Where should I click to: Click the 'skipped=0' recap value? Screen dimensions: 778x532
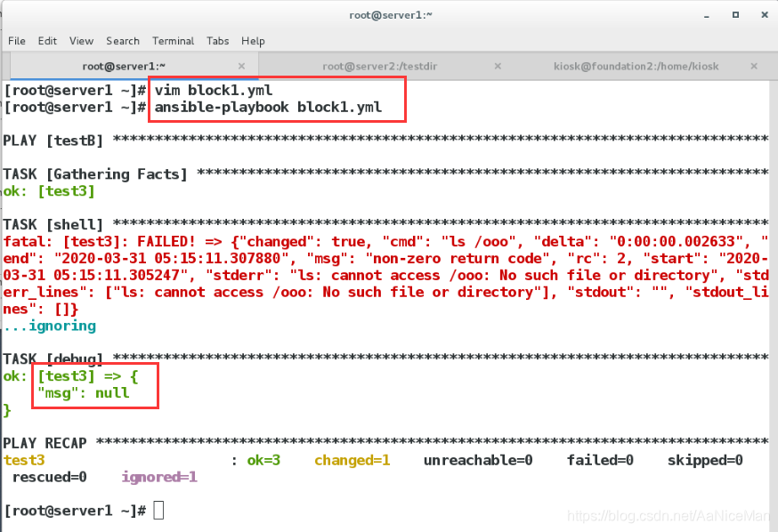point(705,461)
